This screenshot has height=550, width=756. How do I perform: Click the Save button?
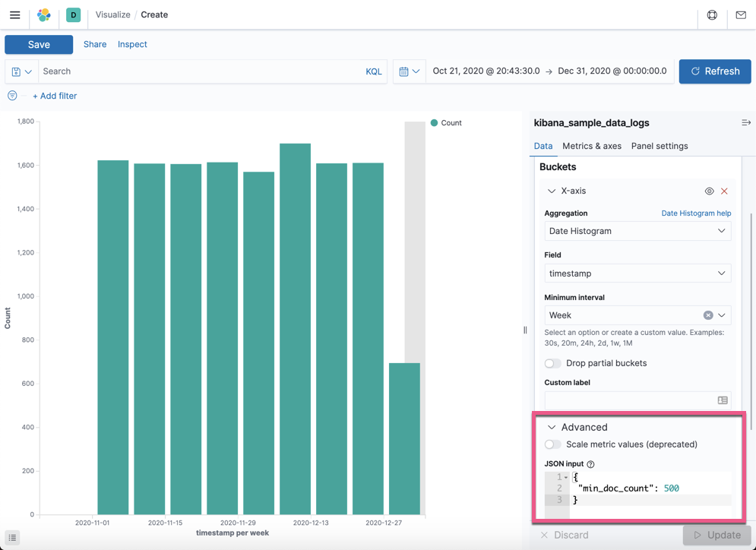(39, 45)
